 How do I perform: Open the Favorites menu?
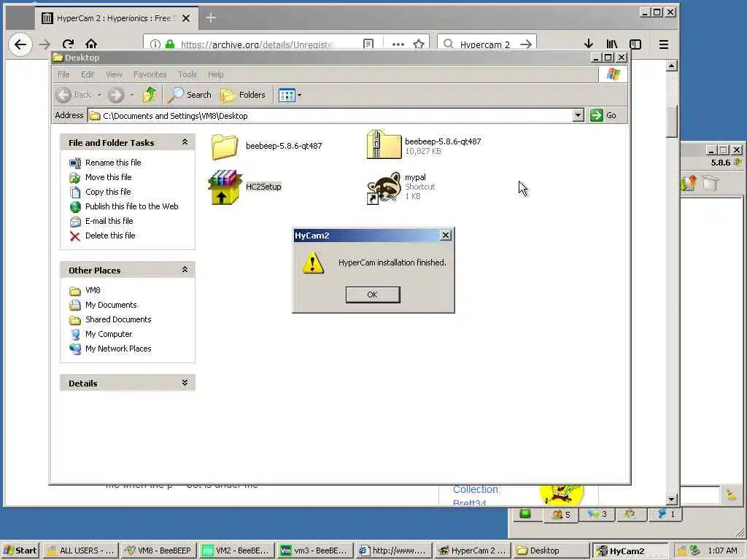point(150,74)
